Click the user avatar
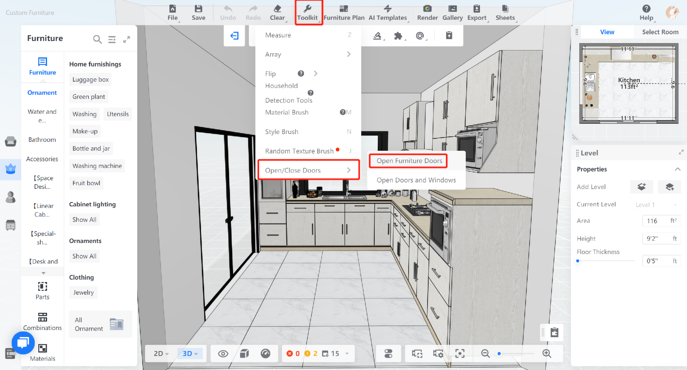The height and width of the screenshot is (370, 687). (672, 12)
